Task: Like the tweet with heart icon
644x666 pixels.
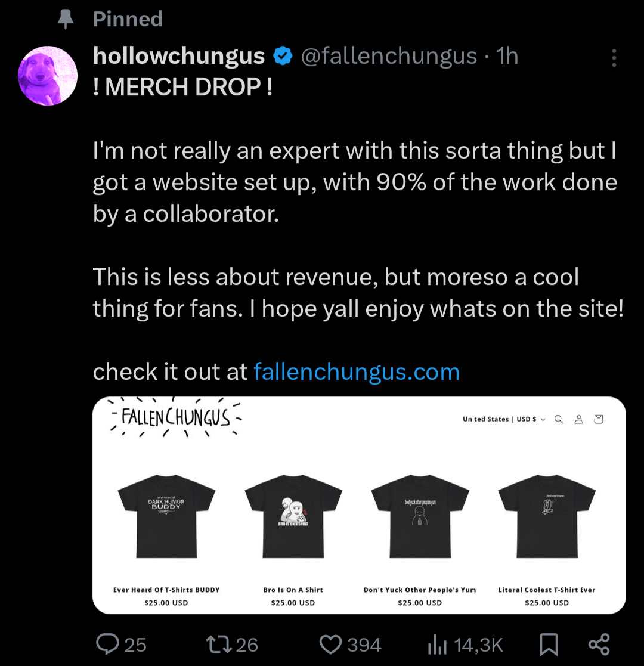Action: point(330,645)
